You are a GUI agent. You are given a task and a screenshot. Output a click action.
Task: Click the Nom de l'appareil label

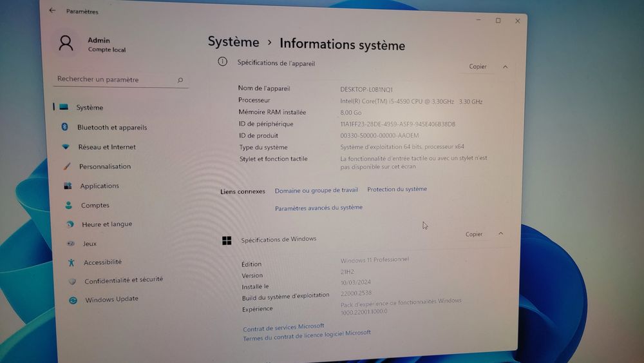coord(264,88)
